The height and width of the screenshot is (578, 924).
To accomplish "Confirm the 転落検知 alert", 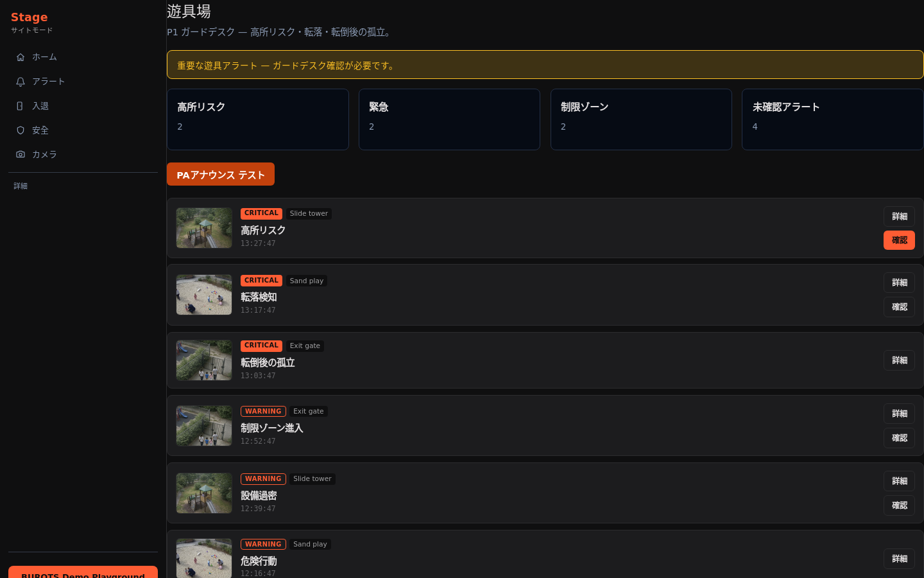I will coord(899,307).
